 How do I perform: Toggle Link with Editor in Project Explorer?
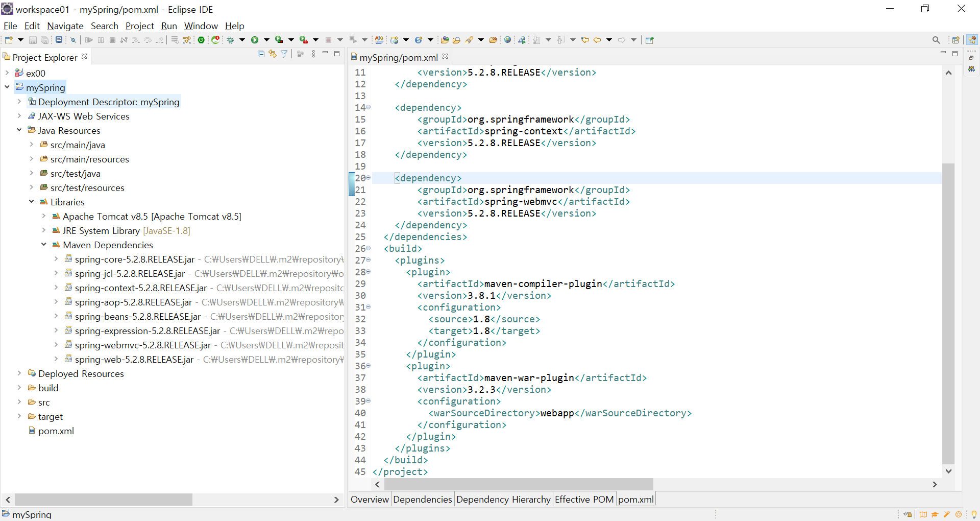(273, 54)
